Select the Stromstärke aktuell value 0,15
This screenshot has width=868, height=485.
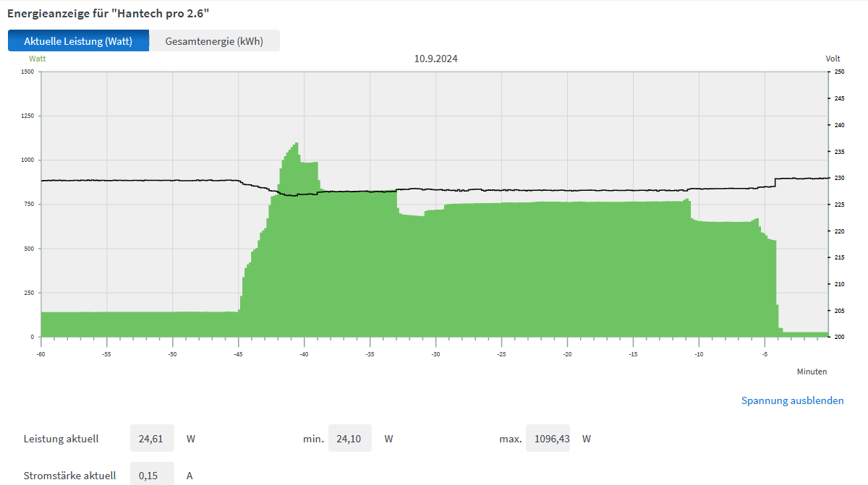(x=152, y=475)
